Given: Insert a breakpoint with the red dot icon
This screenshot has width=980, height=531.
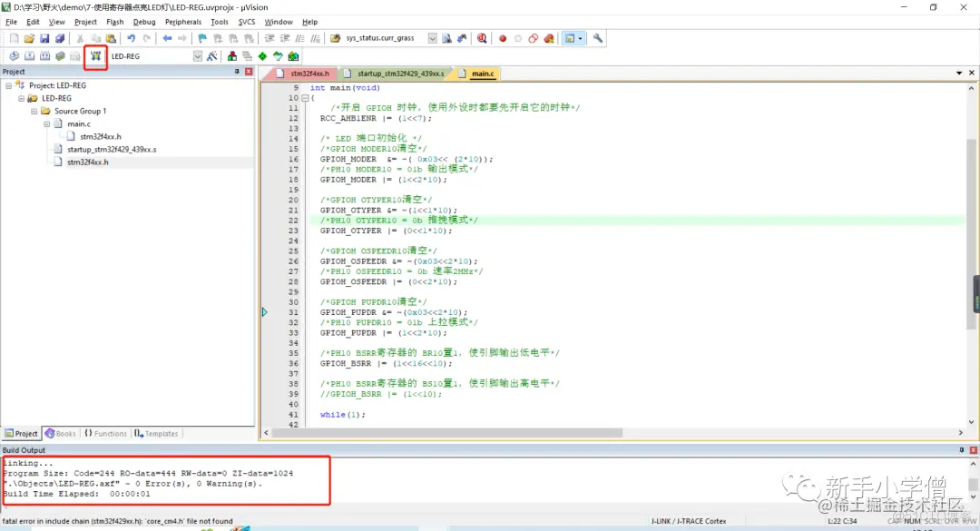Looking at the screenshot, I should click(503, 38).
